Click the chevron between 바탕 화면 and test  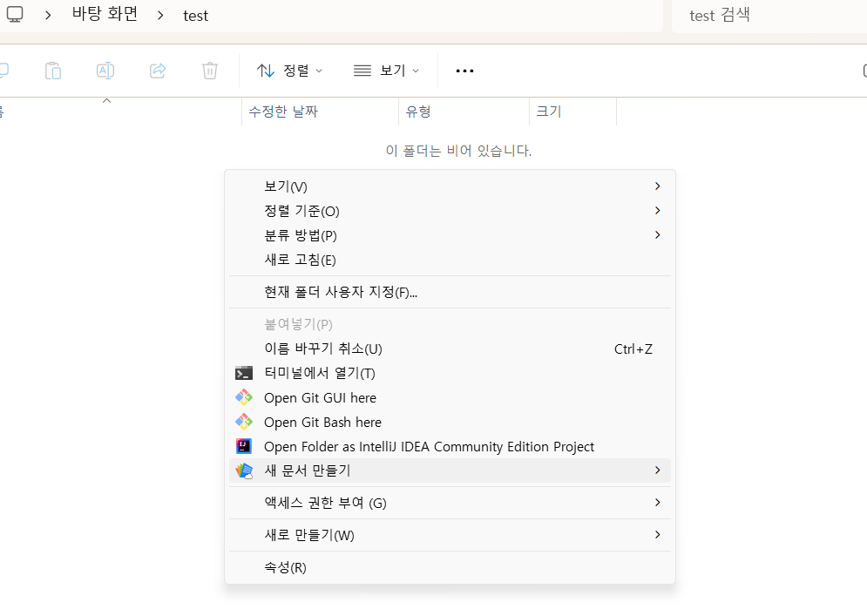pos(160,16)
